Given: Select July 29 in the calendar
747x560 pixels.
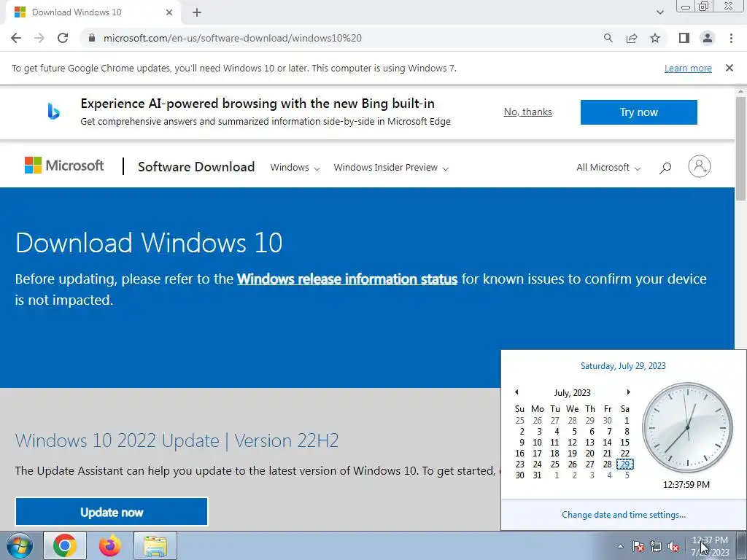Looking at the screenshot, I should 625,464.
